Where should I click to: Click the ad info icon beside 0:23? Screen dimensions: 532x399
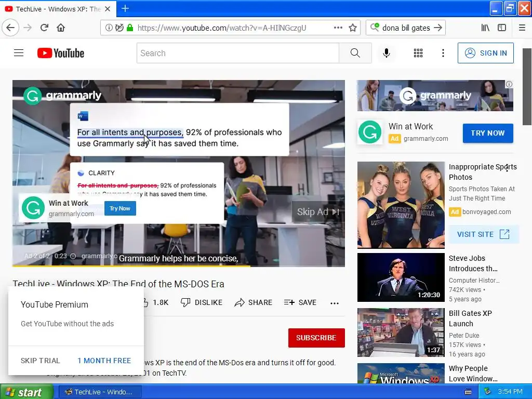(x=73, y=256)
